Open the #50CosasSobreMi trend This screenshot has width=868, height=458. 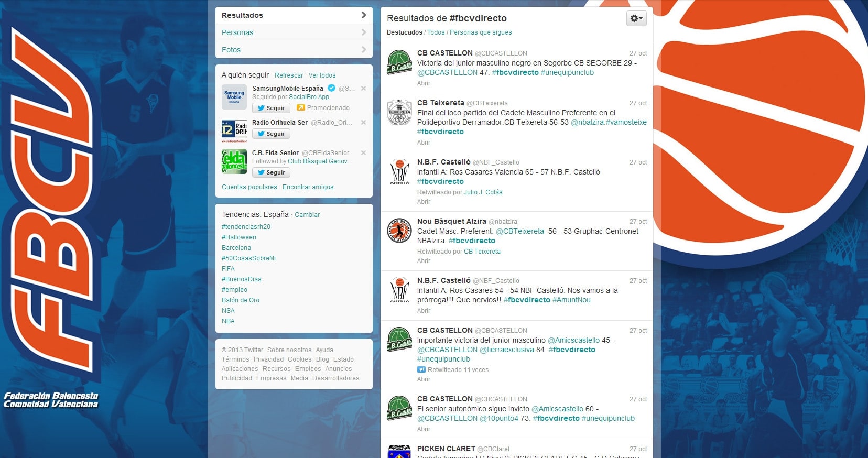coord(248,258)
